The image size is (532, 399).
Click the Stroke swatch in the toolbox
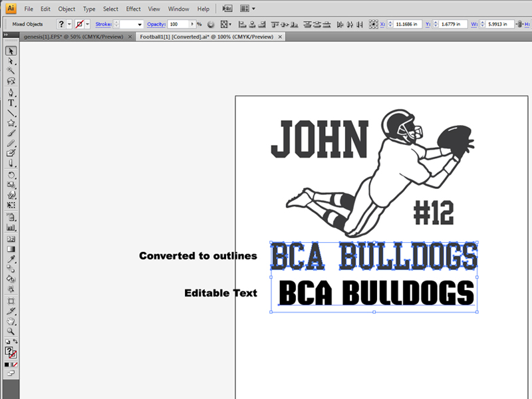click(14, 356)
